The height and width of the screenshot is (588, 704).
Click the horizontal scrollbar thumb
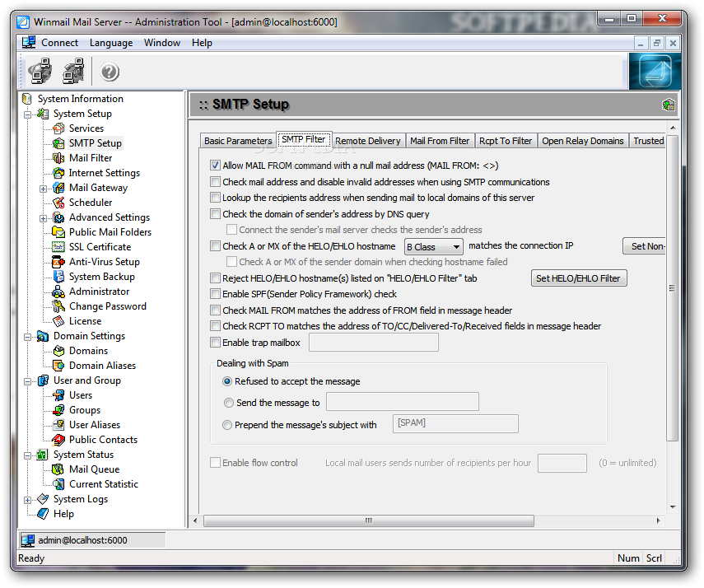[369, 521]
